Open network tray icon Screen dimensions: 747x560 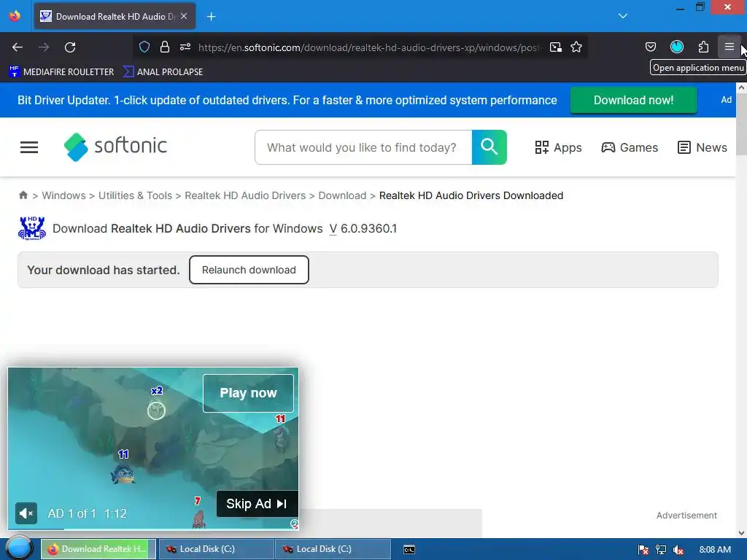[661, 550]
